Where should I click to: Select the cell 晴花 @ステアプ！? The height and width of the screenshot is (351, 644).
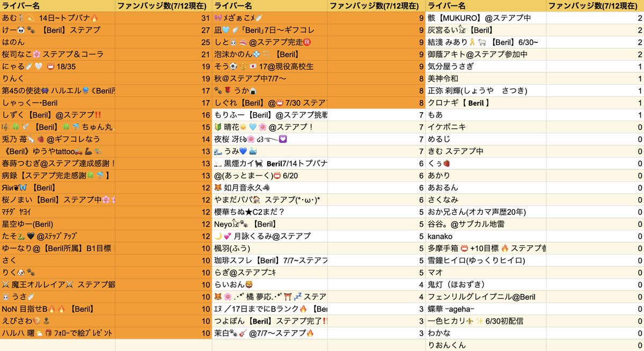point(270,127)
